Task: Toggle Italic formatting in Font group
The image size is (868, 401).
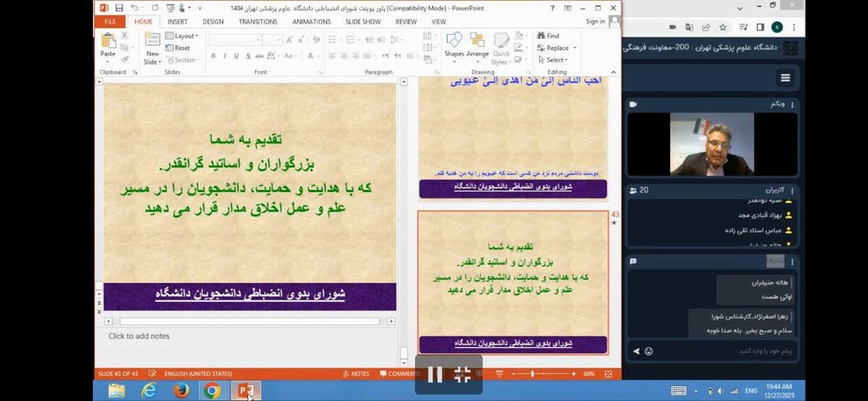Action: click(x=224, y=56)
